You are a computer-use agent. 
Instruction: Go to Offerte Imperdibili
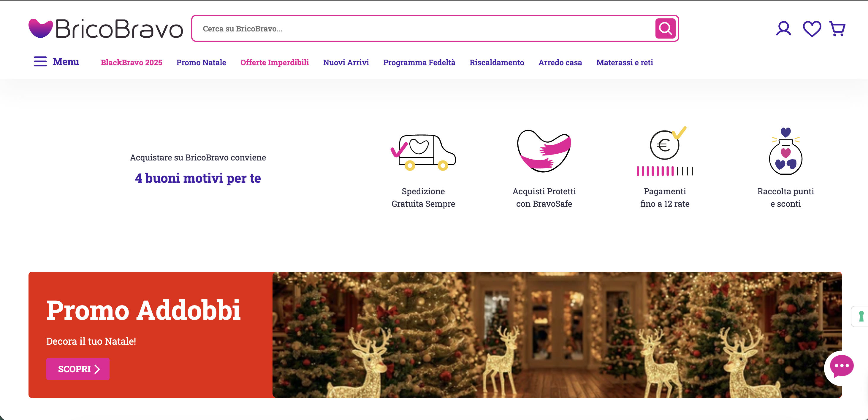274,62
